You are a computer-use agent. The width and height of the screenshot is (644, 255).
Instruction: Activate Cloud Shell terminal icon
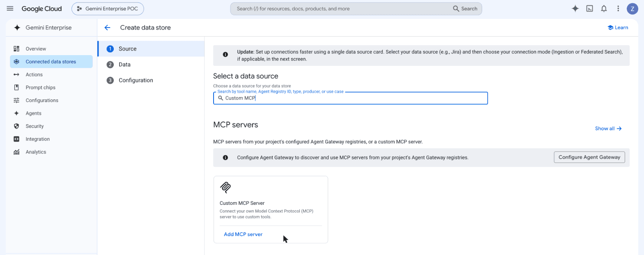(589, 9)
